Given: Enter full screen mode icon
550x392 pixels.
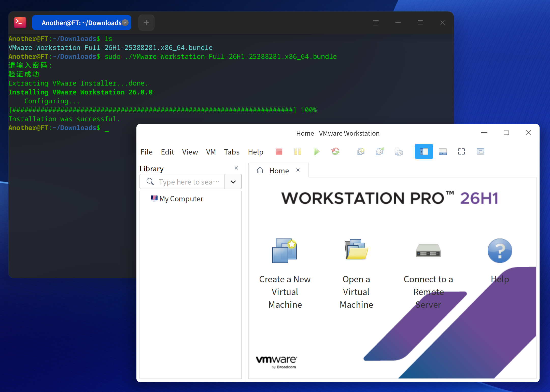Looking at the screenshot, I should point(461,152).
